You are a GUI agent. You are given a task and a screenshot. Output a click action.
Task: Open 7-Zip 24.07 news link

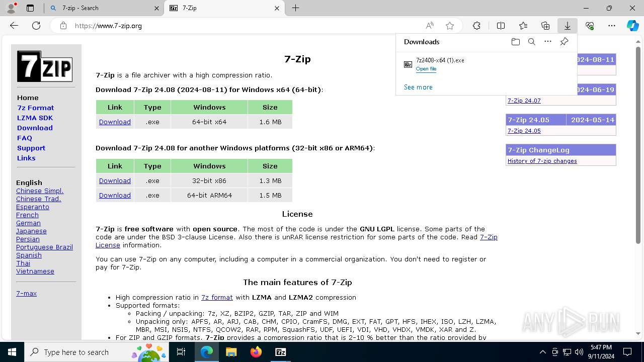tap(524, 101)
